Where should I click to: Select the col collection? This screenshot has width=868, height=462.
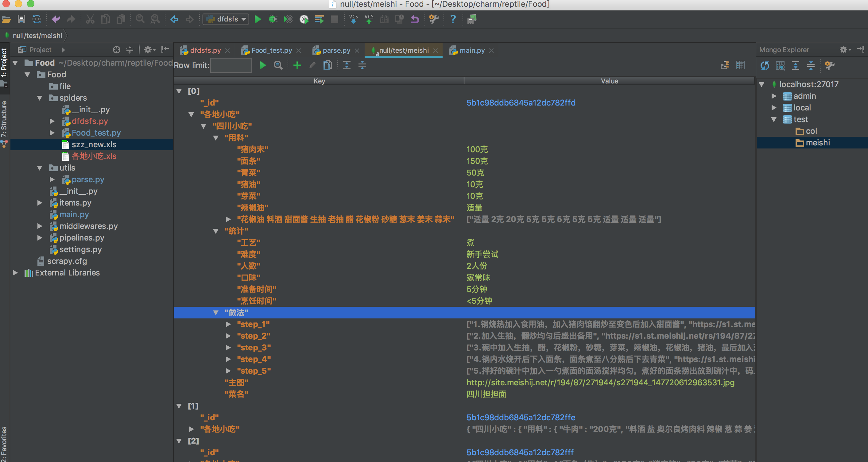point(806,131)
